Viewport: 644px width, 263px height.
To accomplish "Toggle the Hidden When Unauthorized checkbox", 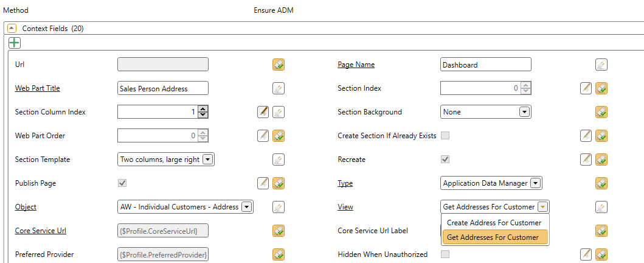I will (x=445, y=254).
